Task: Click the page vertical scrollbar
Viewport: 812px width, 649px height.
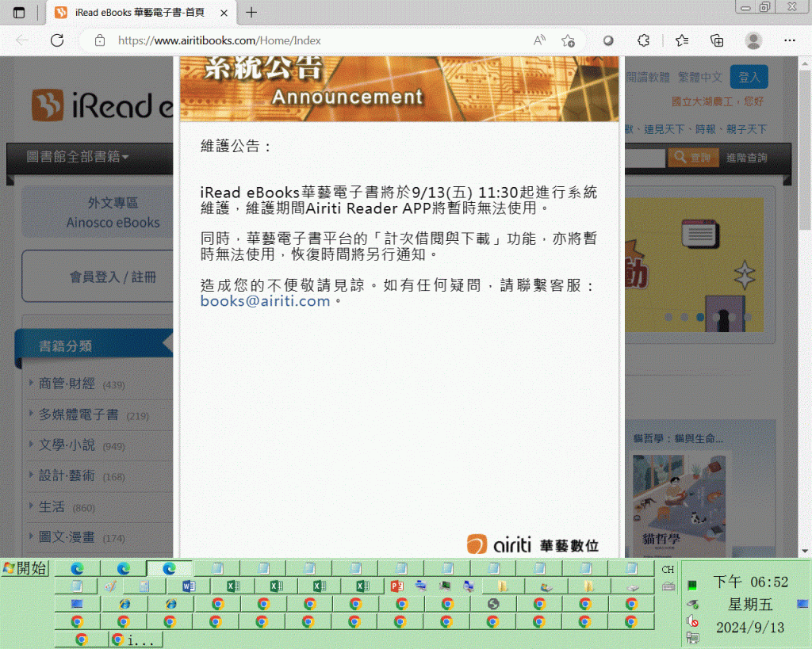Action: pyautogui.click(x=804, y=150)
